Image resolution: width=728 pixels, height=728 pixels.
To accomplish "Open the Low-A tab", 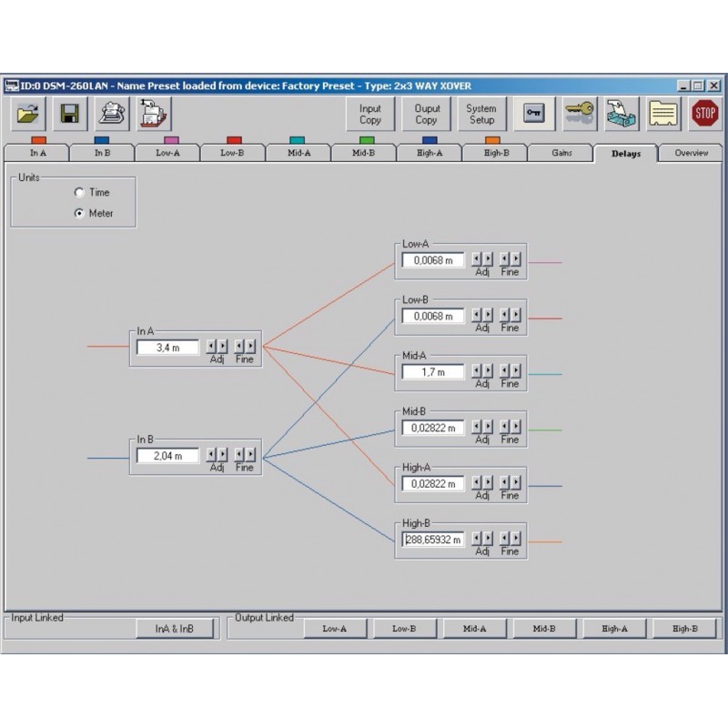I will tap(167, 153).
